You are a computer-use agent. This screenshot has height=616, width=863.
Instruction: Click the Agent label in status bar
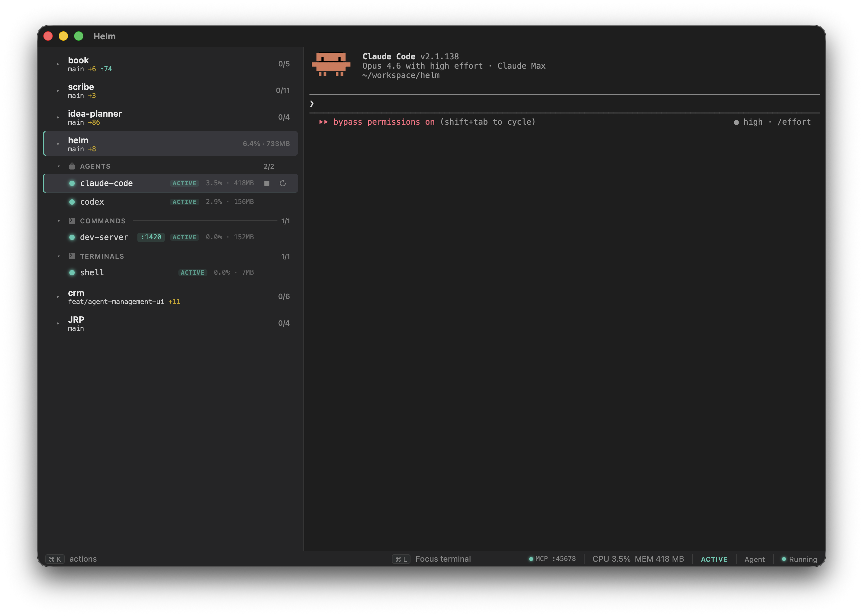point(754,559)
